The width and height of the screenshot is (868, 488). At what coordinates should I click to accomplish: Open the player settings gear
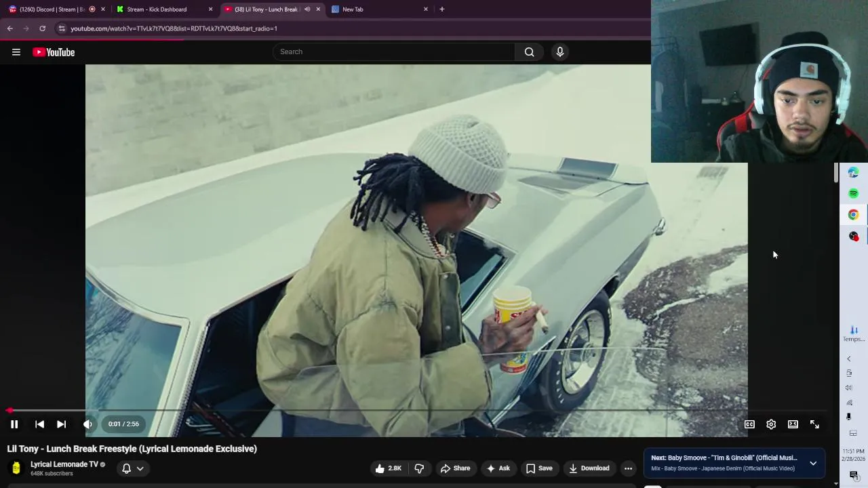click(771, 424)
